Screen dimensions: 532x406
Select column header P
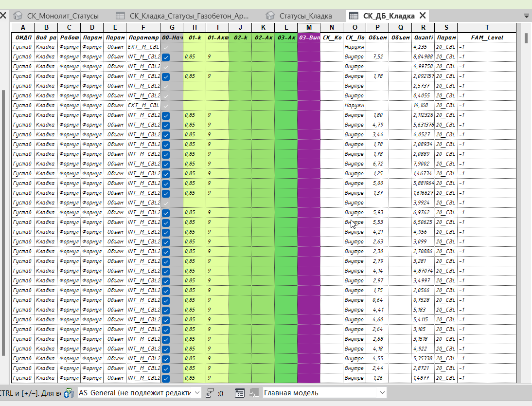coord(377,28)
